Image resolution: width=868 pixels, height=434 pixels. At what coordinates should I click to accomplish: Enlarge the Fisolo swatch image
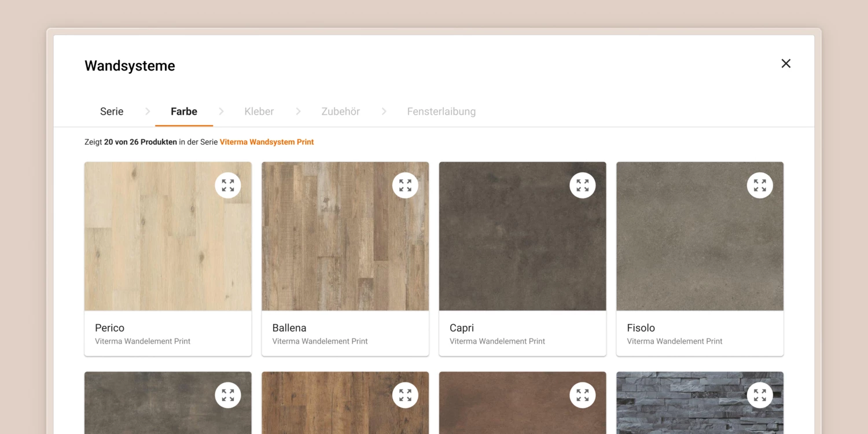(x=760, y=185)
